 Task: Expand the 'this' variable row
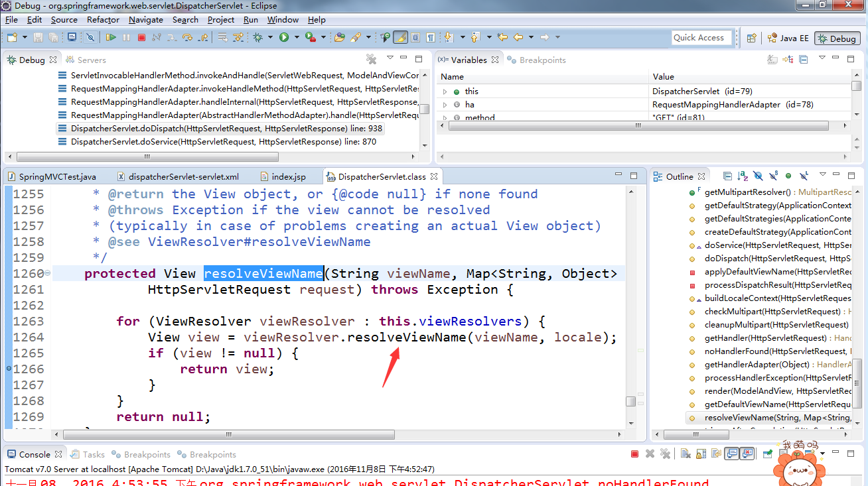[445, 91]
